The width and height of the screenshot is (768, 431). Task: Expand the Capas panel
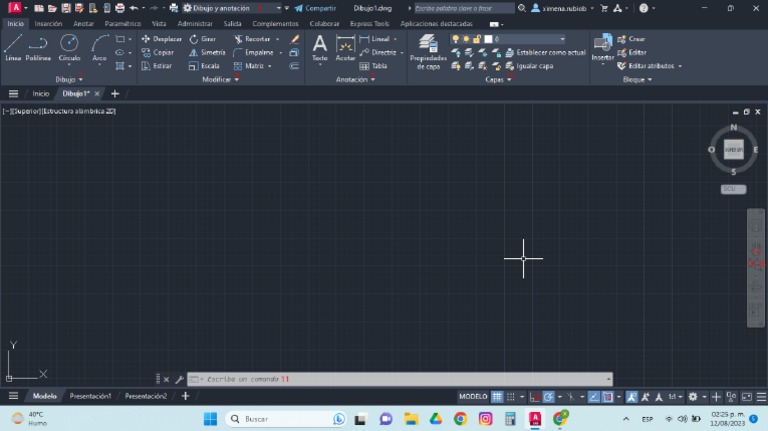[x=498, y=79]
